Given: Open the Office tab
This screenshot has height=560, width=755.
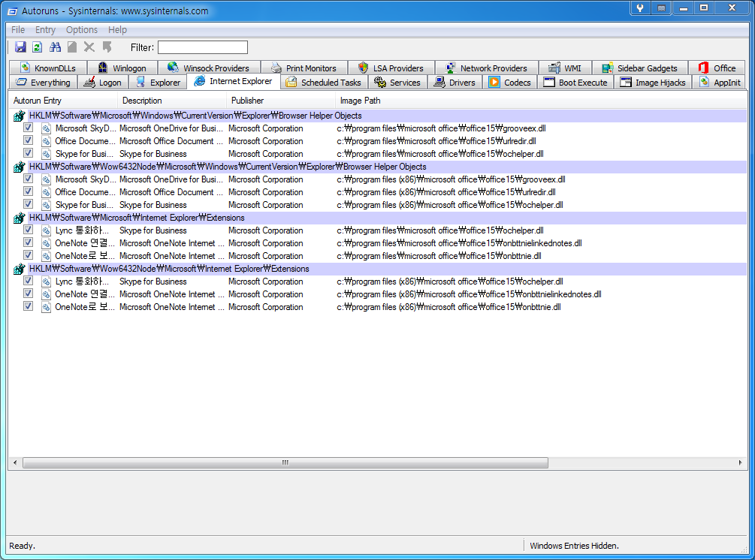Looking at the screenshot, I should click(717, 68).
